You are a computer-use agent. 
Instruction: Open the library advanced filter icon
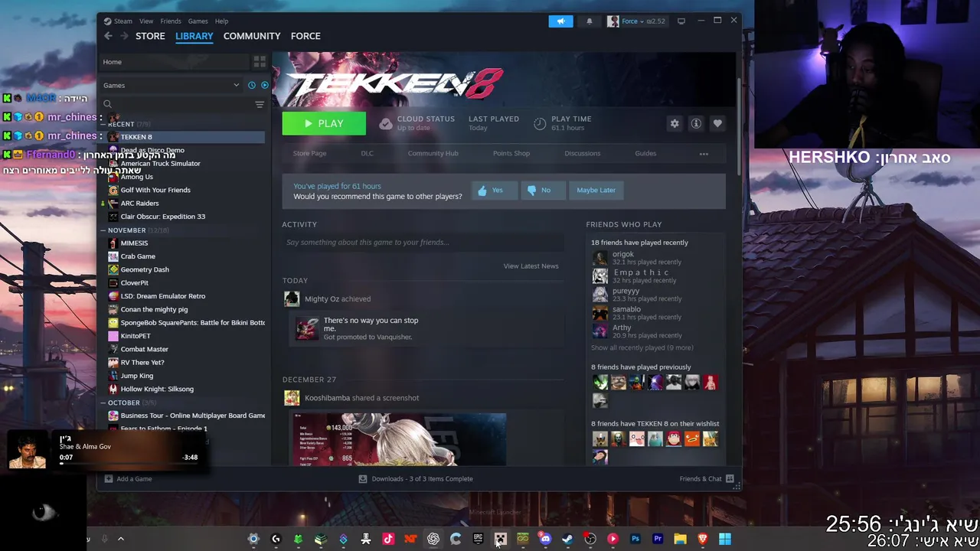[x=260, y=104]
